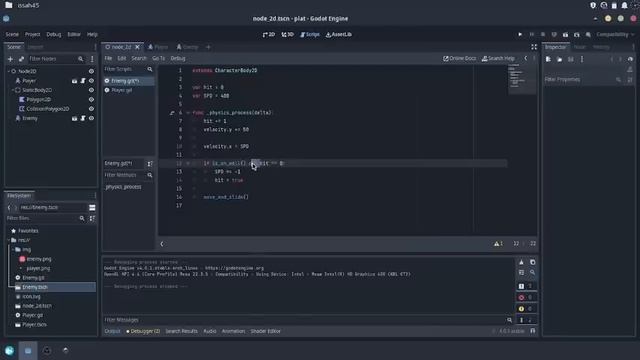Switch to the Debugger tab
This screenshot has height=360, width=640.
(x=143, y=331)
